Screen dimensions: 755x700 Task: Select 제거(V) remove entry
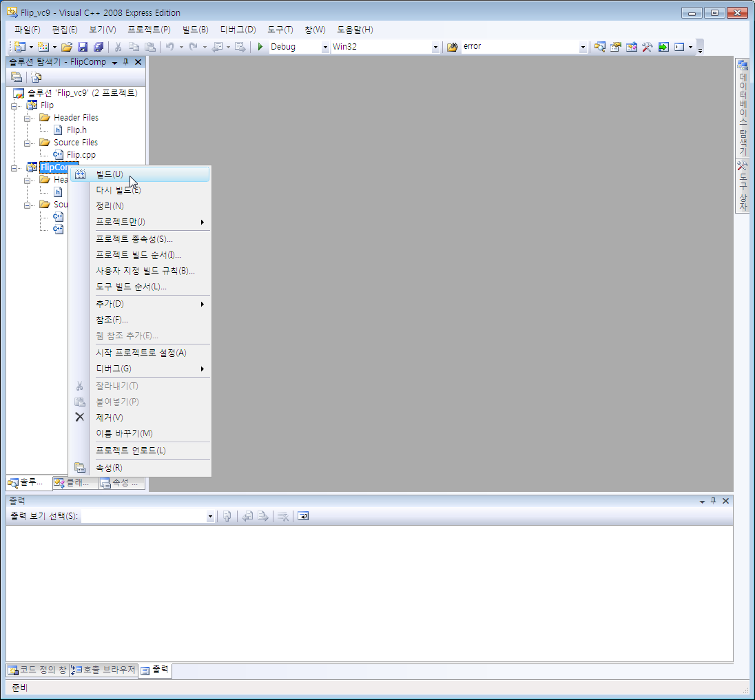tap(140, 418)
